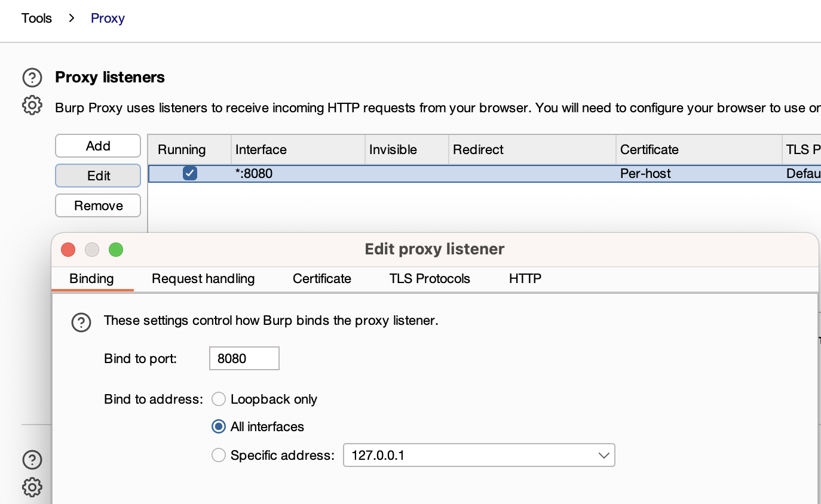821x504 pixels.
Task: Click the bottom-left gear icon
Action: click(32, 487)
